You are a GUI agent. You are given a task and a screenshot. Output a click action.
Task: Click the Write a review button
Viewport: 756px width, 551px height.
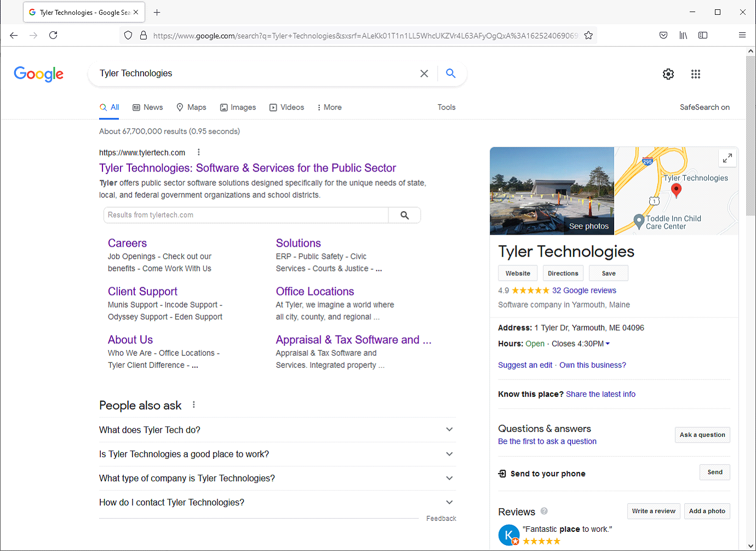point(654,511)
